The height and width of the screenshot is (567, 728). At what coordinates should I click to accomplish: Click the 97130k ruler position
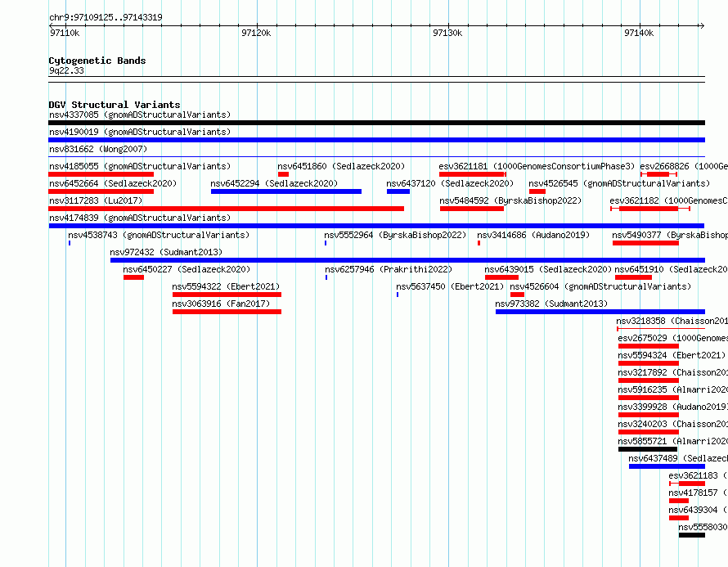[447, 33]
